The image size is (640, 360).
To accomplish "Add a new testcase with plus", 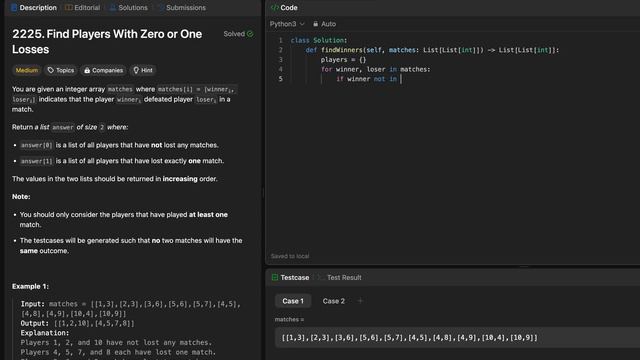I will [360, 301].
